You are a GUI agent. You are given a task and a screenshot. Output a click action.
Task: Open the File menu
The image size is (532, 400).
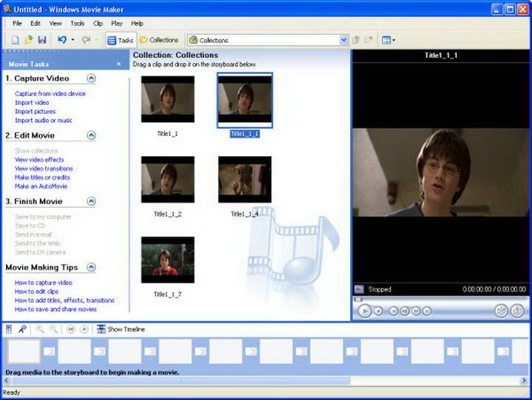[x=17, y=24]
